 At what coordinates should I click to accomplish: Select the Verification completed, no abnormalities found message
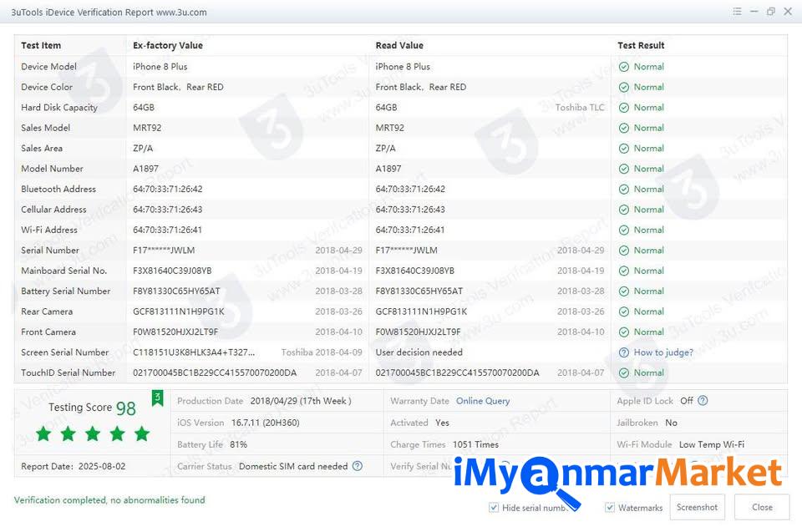pos(109,500)
